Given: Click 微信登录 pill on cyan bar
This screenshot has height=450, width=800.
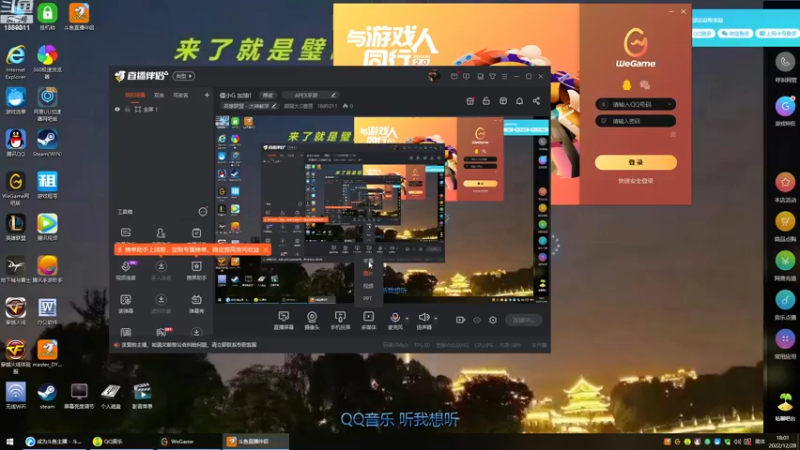Looking at the screenshot, I should tap(735, 33).
